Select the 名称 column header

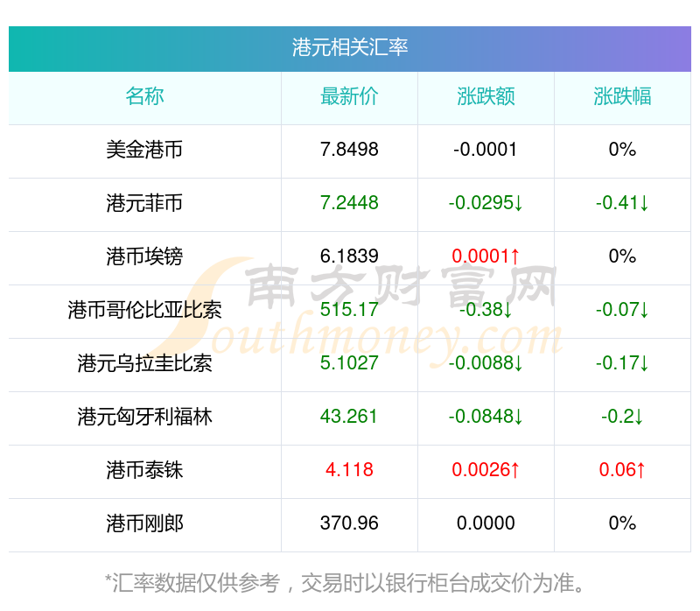pos(144,96)
